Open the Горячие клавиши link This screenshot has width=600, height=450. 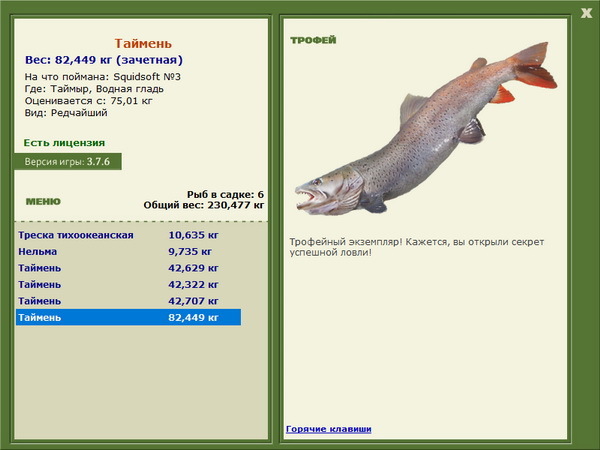point(329,429)
